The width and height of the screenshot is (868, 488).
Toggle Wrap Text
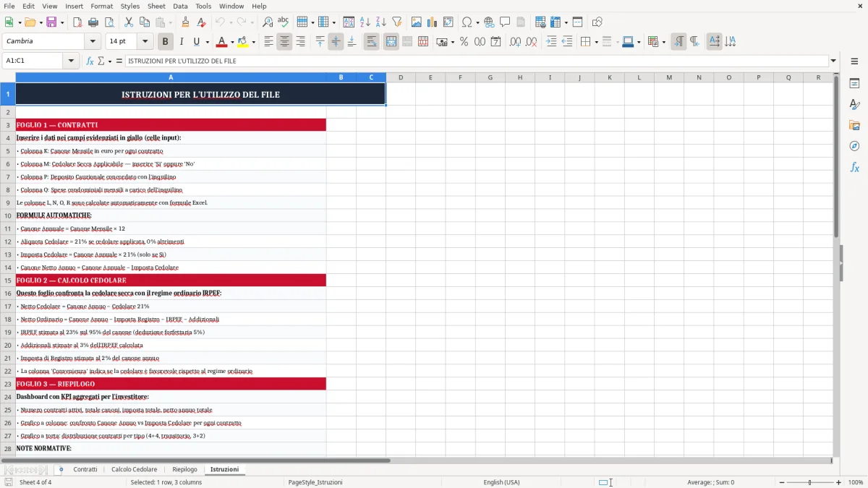(x=371, y=42)
